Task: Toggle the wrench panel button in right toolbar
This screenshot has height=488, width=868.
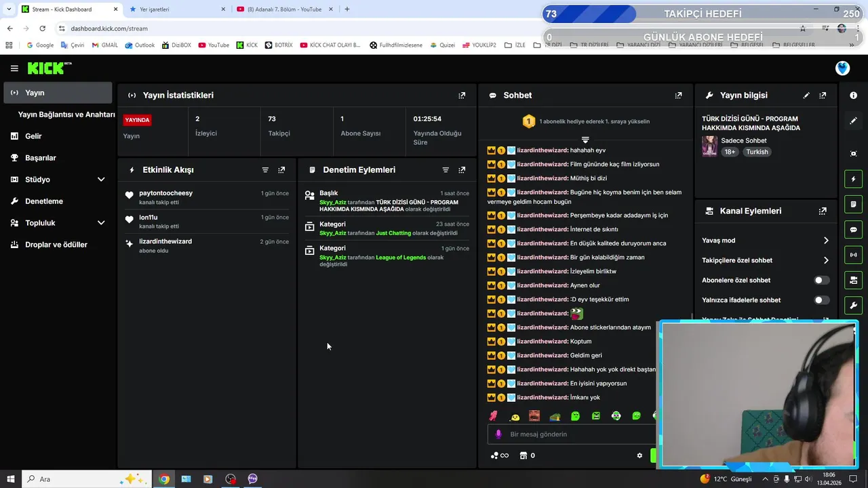Action: click(x=854, y=305)
